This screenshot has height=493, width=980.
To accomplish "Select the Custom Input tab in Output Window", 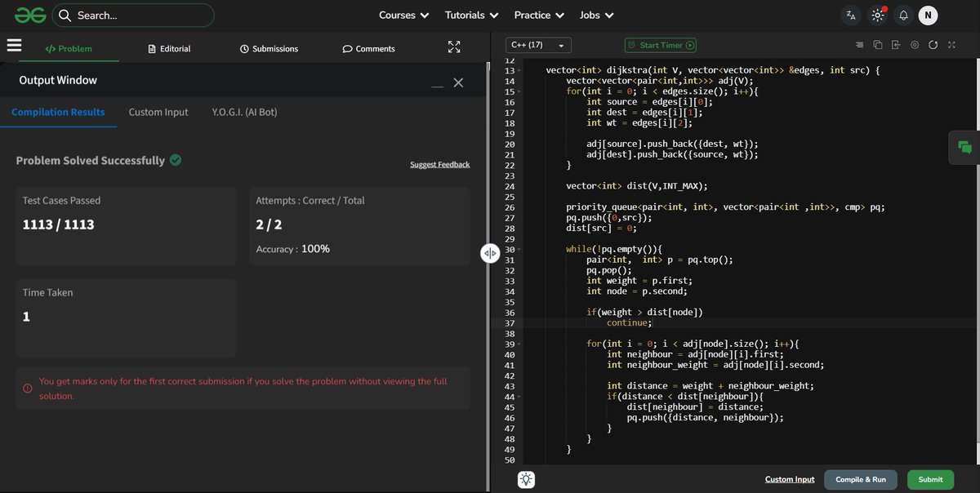I will [158, 112].
